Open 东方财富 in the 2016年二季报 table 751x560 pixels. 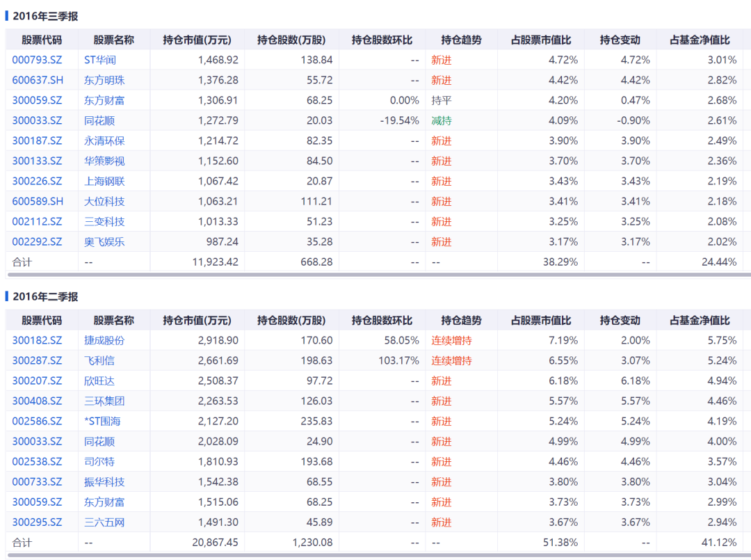tap(104, 502)
